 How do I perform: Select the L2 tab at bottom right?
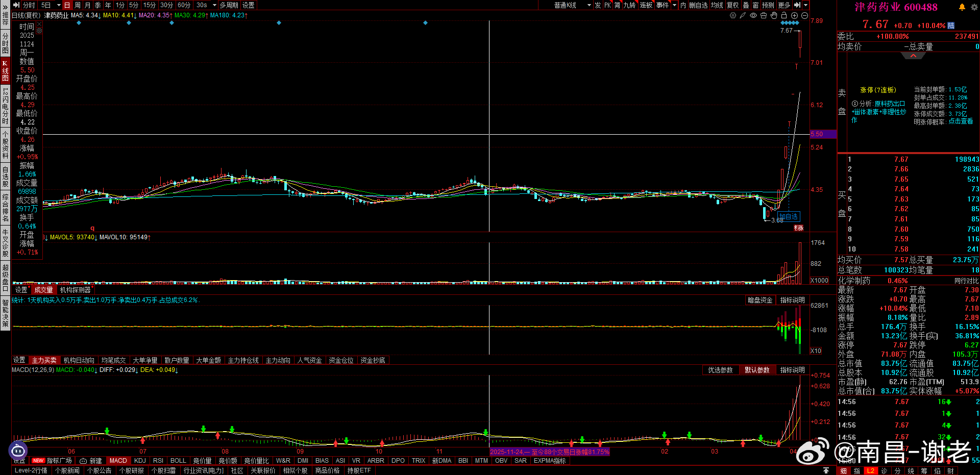pyautogui.click(x=870, y=471)
